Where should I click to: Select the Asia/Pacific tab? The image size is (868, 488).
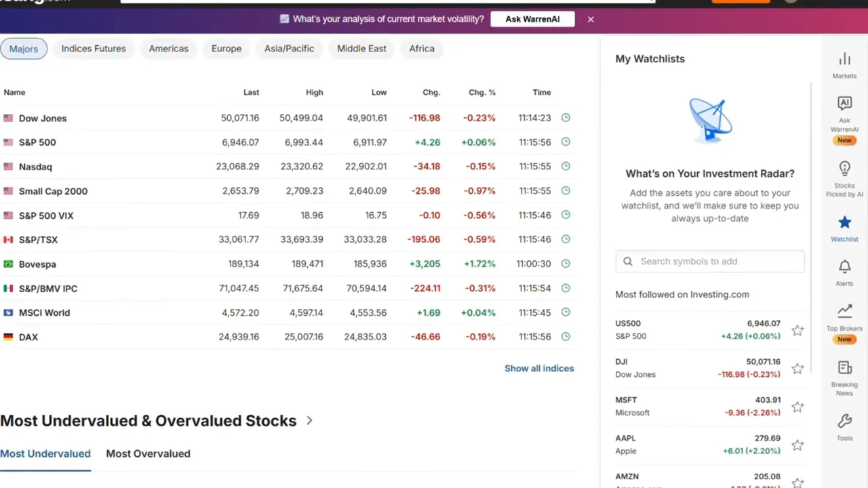(x=290, y=49)
